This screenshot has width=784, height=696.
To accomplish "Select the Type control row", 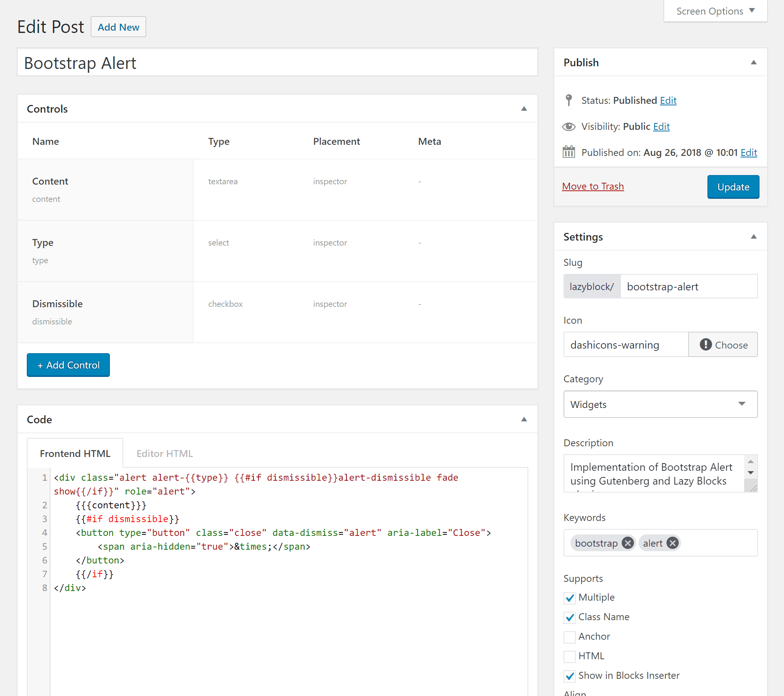I will (277, 251).
